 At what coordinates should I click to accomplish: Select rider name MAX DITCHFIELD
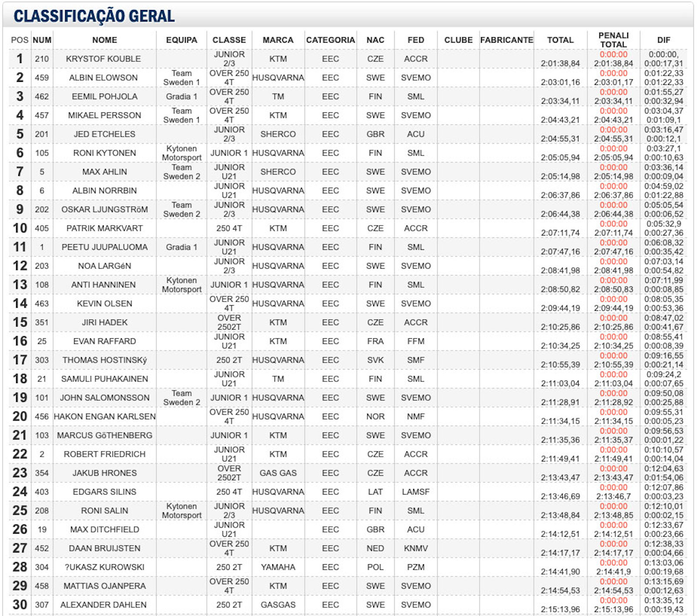[105, 529]
